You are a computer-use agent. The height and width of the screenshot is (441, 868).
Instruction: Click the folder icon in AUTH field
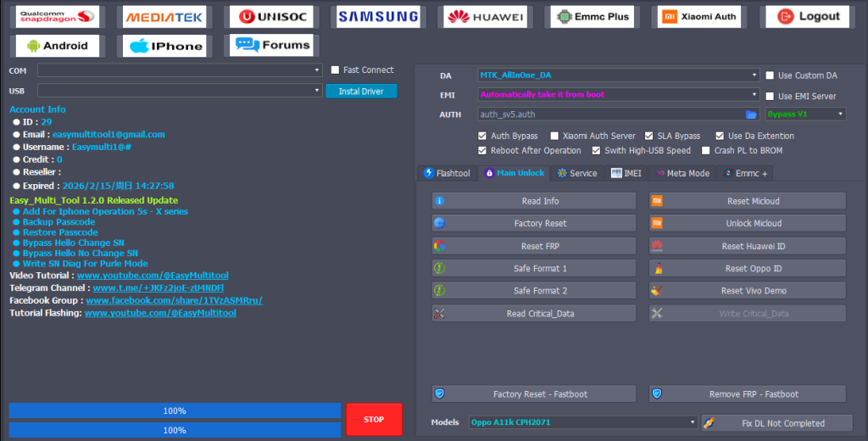(x=751, y=114)
